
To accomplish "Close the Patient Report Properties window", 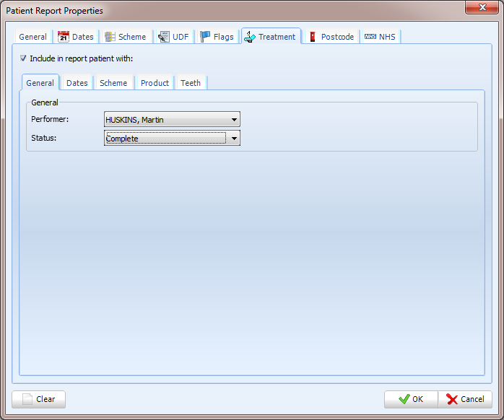I will tap(482, 7).
